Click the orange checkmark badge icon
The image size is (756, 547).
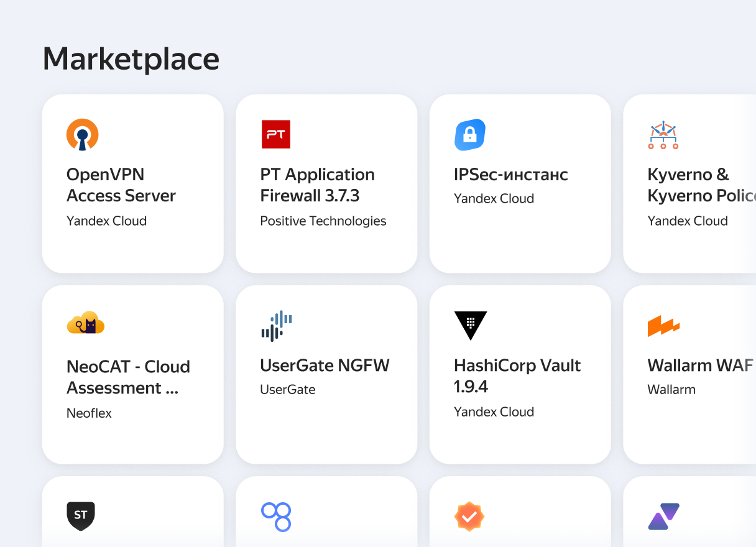pyautogui.click(x=469, y=517)
